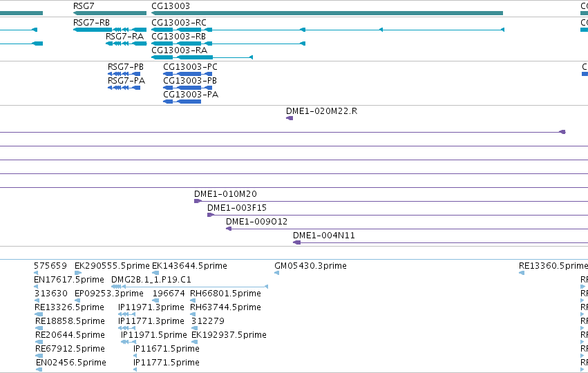Select the 196674 feature label
The height and width of the screenshot is (373, 588).
[x=169, y=294]
